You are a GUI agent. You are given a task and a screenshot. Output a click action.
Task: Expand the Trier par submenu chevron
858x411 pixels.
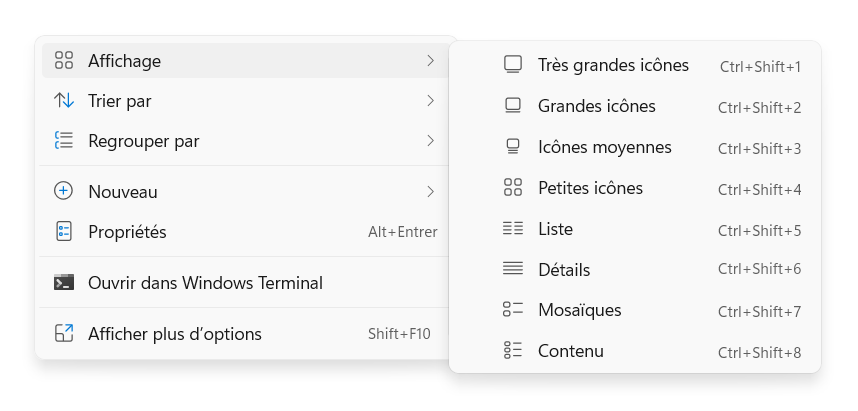[431, 101]
